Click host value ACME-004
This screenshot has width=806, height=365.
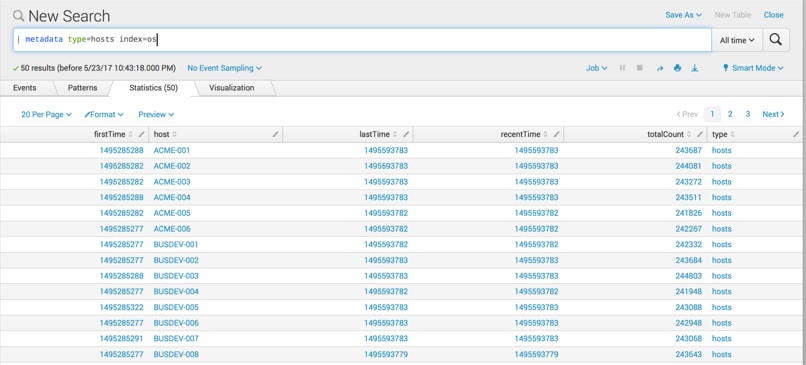pyautogui.click(x=172, y=197)
